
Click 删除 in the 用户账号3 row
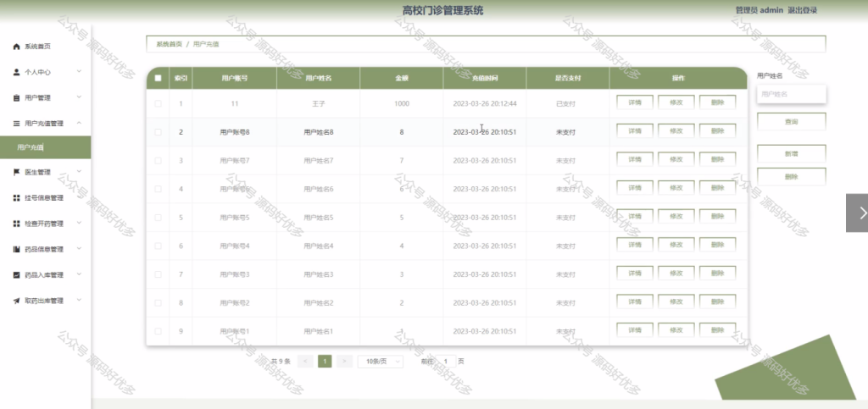[717, 274]
